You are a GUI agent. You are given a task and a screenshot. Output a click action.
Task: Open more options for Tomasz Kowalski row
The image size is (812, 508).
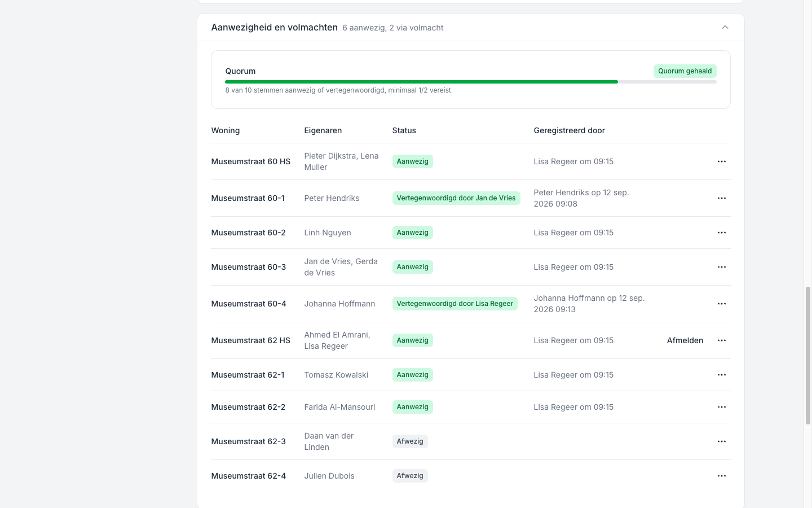721,375
